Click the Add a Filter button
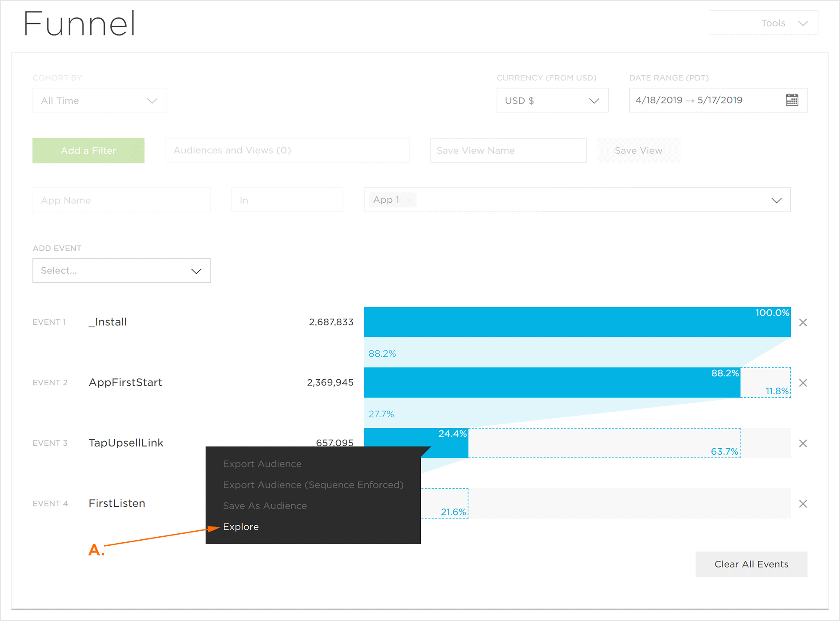The width and height of the screenshot is (840, 621). point(89,151)
